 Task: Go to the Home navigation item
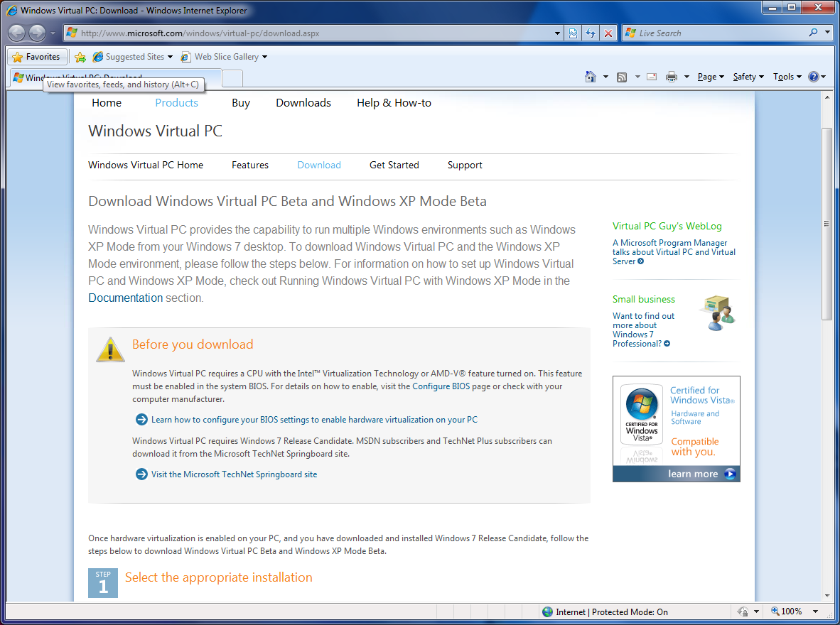pyautogui.click(x=107, y=103)
